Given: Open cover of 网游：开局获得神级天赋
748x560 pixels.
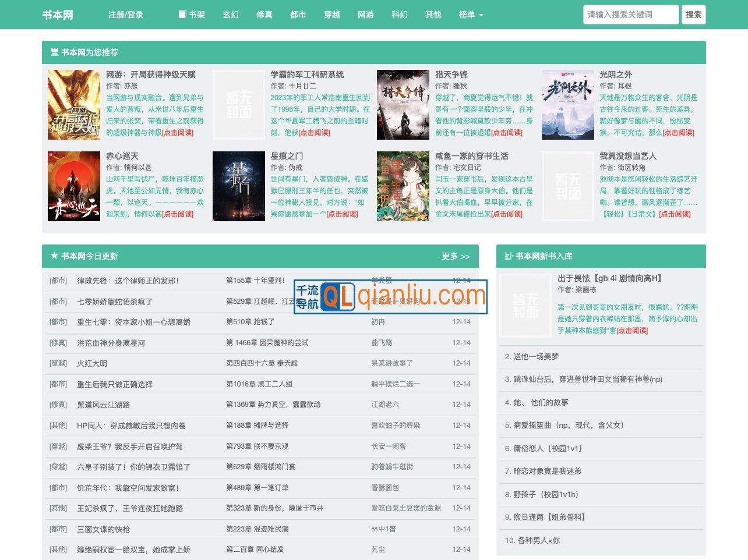Looking at the screenshot, I should point(74,105).
